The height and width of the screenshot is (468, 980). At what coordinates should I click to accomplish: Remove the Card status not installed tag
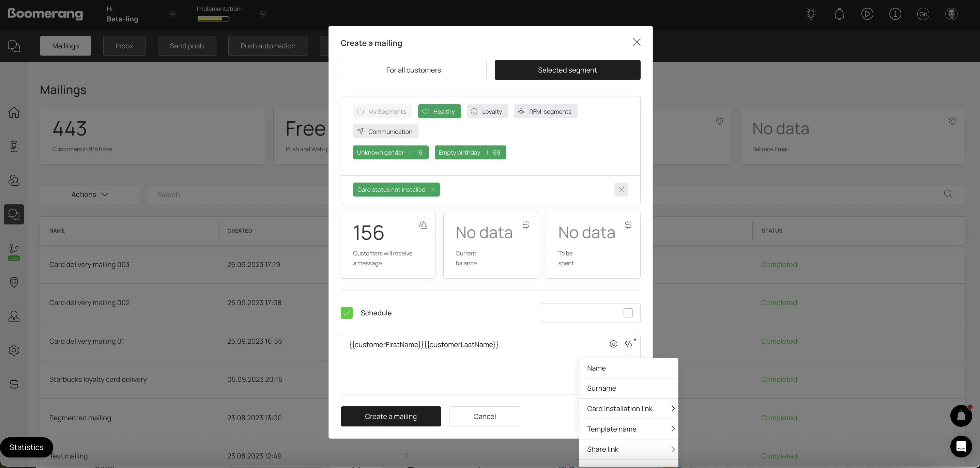(x=433, y=190)
